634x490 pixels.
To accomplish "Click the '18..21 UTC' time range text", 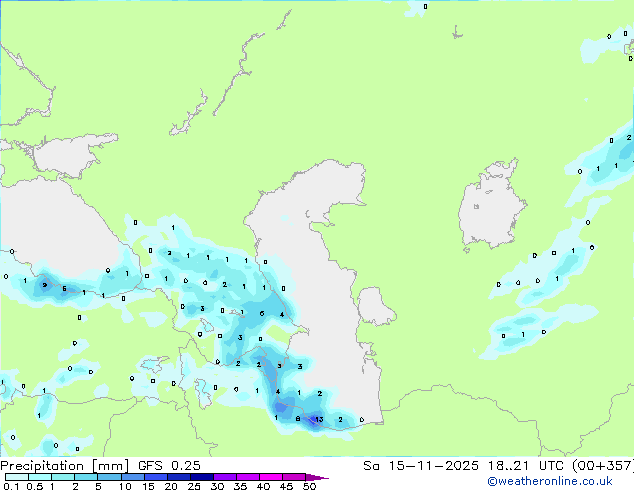I will [524, 466].
